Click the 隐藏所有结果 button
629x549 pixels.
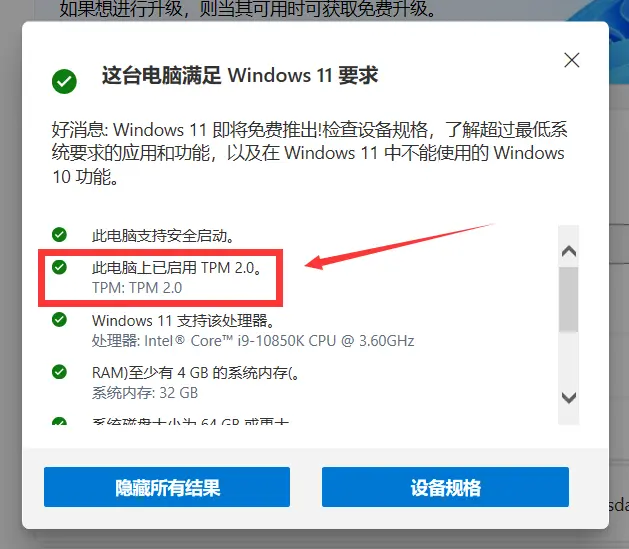click(x=167, y=487)
